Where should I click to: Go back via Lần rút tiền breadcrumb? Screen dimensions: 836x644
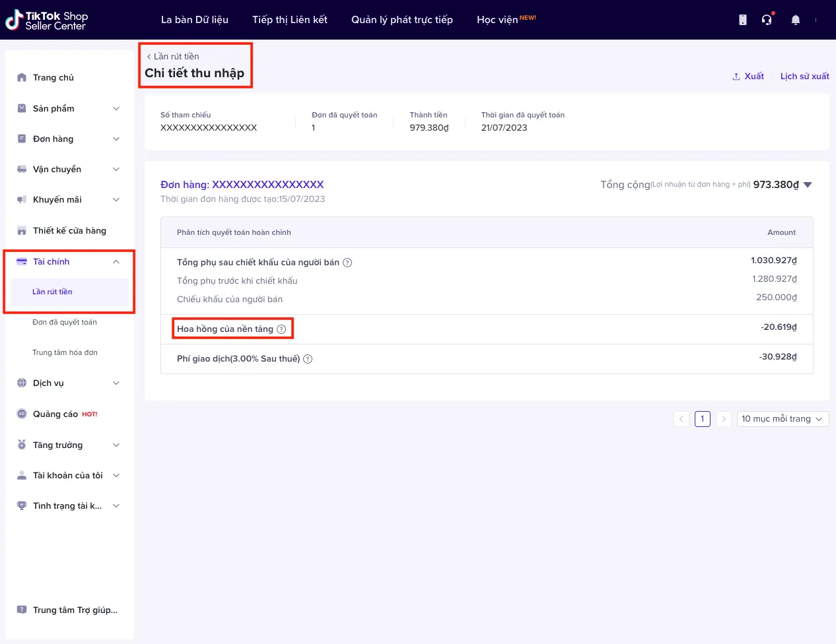coord(173,57)
